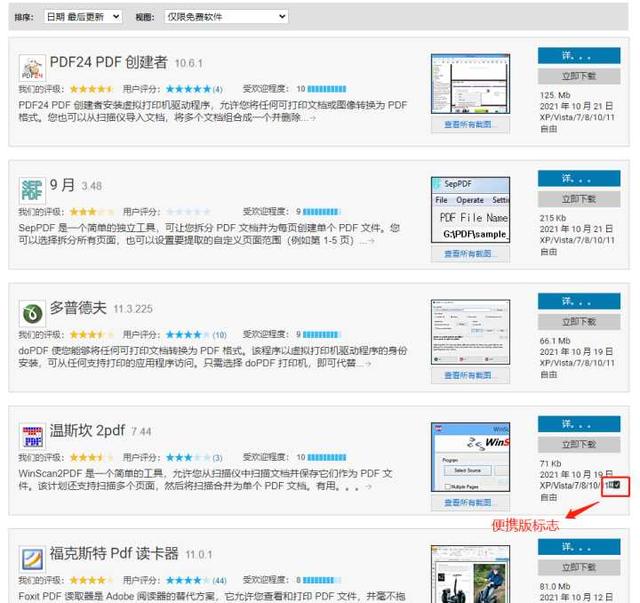Click the file size 66.1 Mb
The height and width of the screenshot is (603, 640).
click(x=555, y=341)
